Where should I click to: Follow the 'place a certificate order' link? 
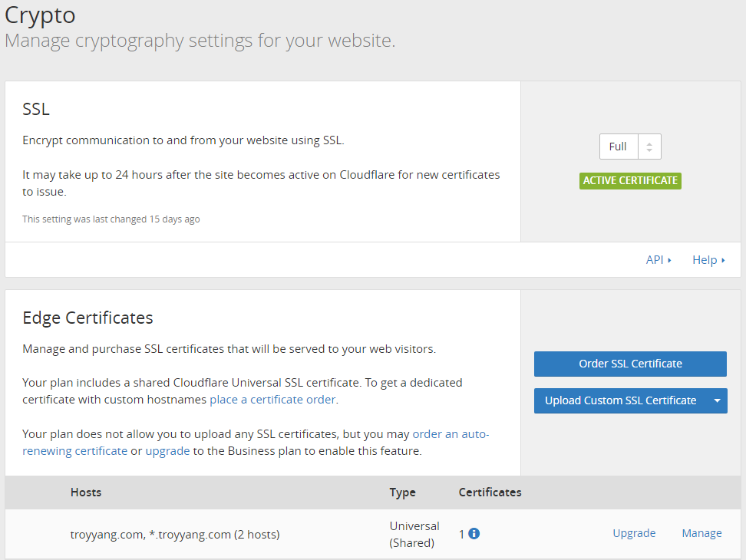coord(272,400)
